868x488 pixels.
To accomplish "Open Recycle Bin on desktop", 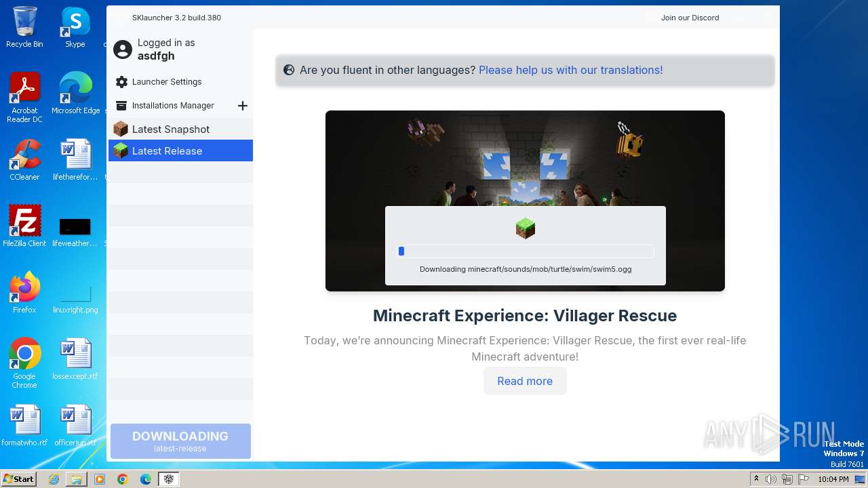I will click(24, 27).
